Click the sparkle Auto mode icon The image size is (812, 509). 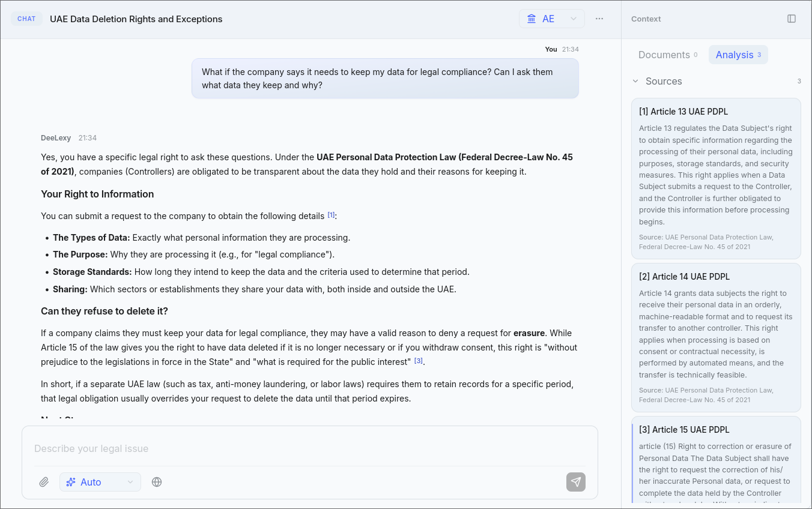71,482
